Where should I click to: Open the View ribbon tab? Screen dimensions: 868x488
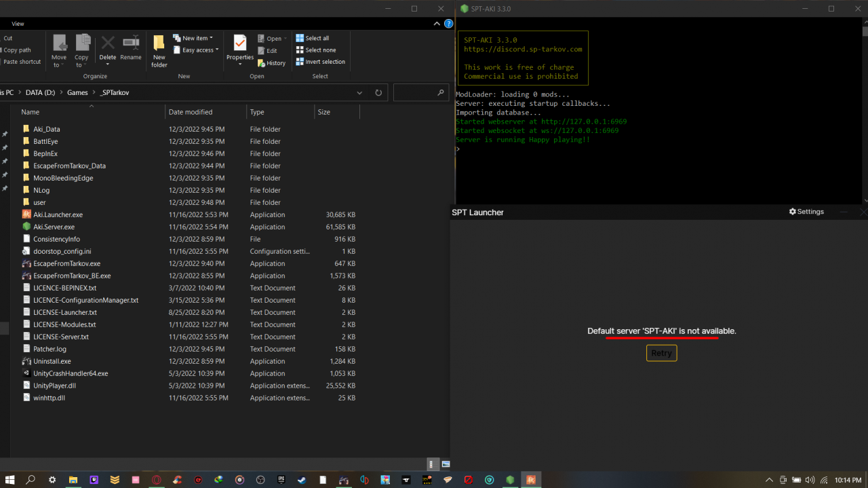click(18, 24)
